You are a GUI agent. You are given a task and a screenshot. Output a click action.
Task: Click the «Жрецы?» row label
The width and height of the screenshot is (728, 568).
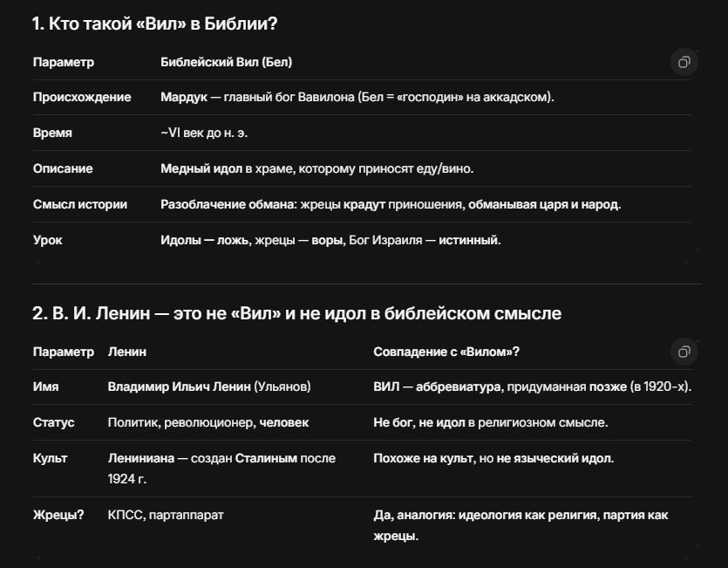tap(58, 515)
